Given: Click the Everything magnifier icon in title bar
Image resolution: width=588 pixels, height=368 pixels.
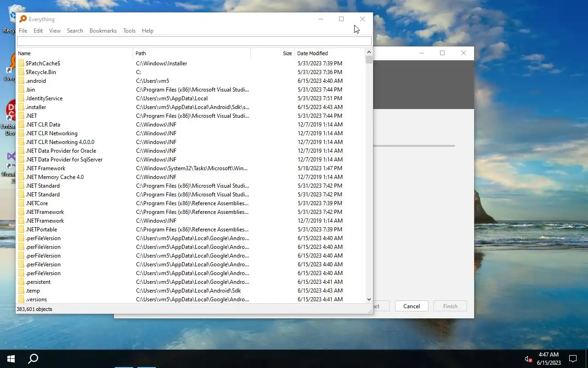Looking at the screenshot, I should click(x=23, y=19).
